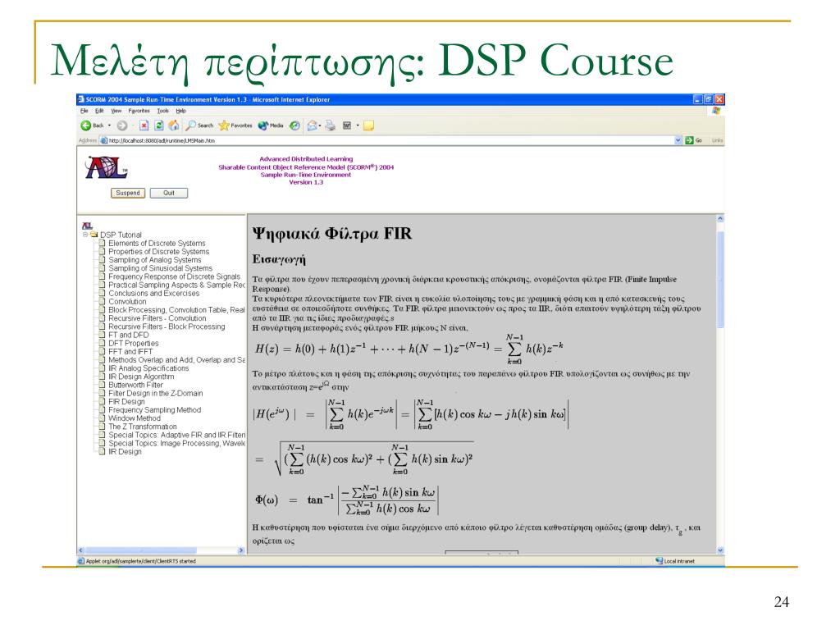The image size is (840, 630).
Task: Open DFT Properties lesson
Action: [134, 343]
